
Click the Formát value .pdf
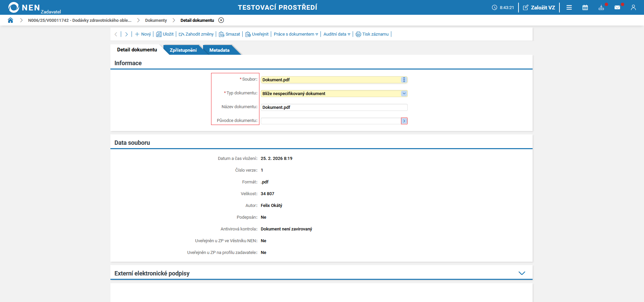(265, 182)
